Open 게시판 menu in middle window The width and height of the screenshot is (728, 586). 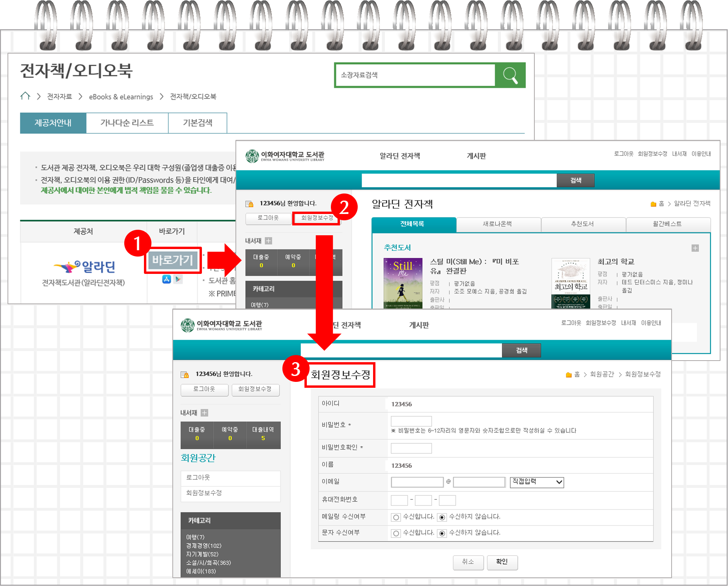coord(476,156)
